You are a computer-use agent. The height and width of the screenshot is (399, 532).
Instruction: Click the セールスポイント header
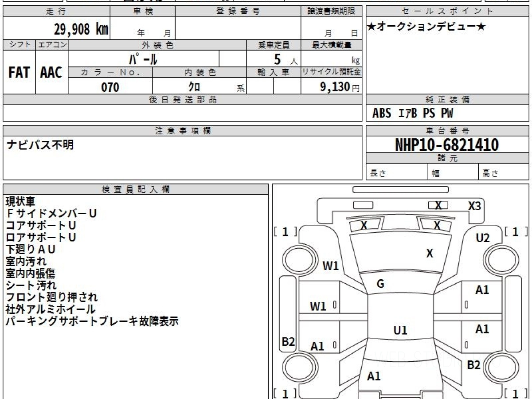coord(448,12)
